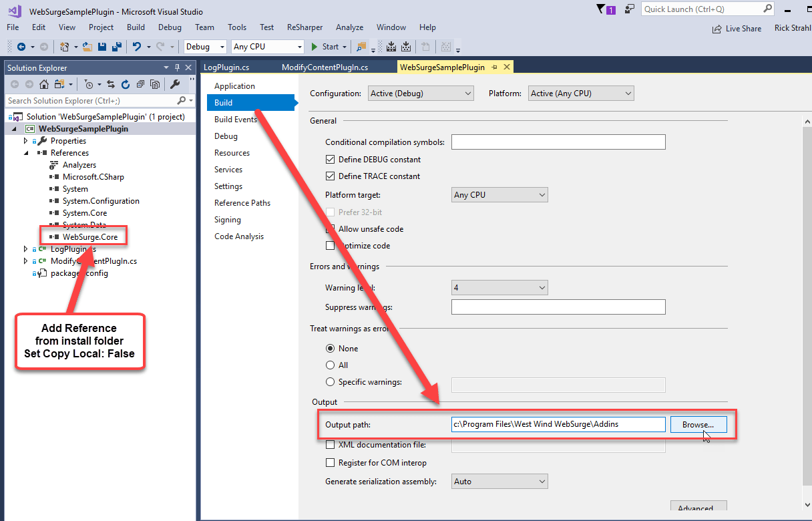Select the None warnings-as-errors radio button
Viewport: 812px width, 521px height.
click(330, 349)
